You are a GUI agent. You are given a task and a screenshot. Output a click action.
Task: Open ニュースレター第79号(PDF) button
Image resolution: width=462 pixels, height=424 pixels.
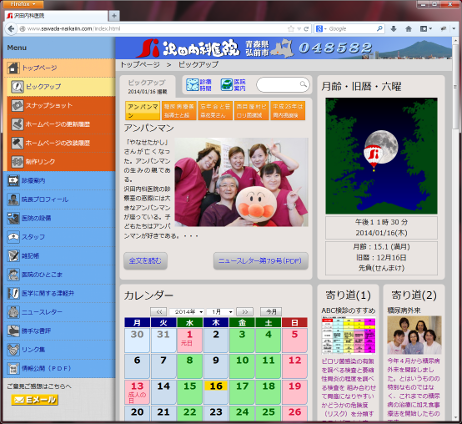point(260,261)
